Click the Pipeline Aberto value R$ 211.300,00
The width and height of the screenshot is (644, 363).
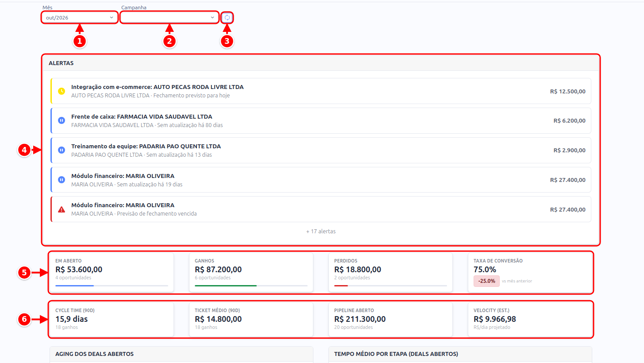pos(360,319)
